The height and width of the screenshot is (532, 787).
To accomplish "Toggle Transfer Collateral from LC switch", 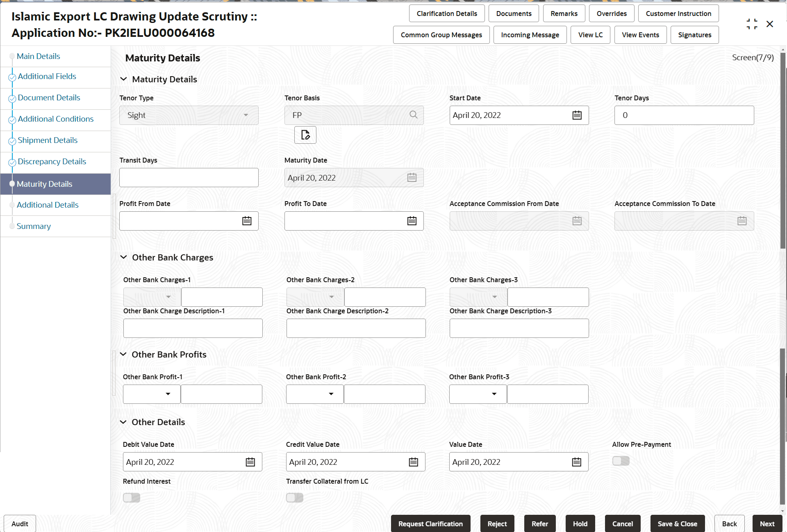I will [295, 498].
